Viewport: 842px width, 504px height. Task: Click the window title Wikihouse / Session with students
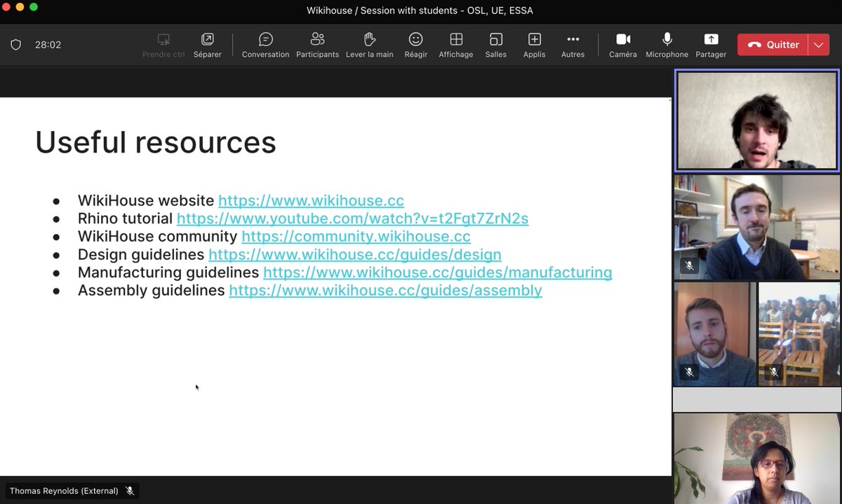[x=420, y=10]
